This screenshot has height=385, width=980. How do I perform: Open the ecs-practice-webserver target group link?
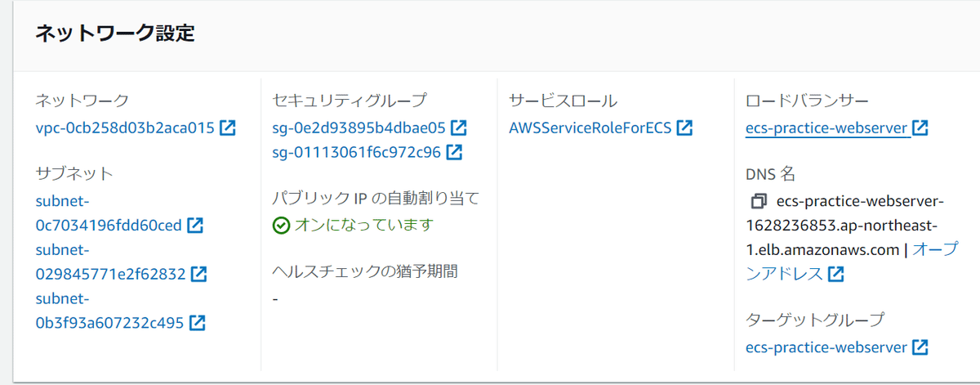coord(826,347)
